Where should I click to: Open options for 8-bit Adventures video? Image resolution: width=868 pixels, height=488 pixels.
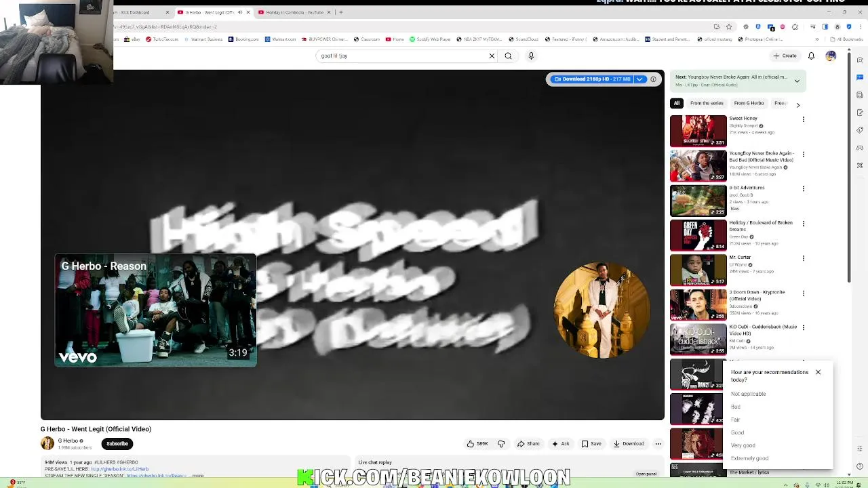pyautogui.click(x=804, y=189)
